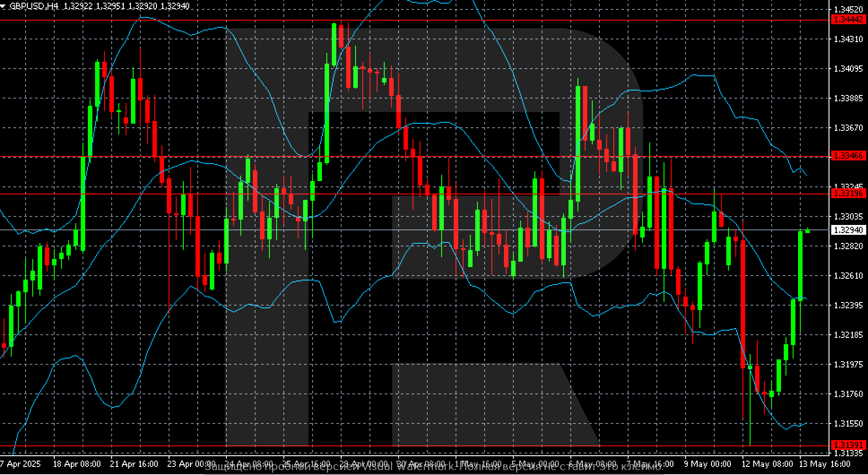Image resolution: width=868 pixels, height=475 pixels.
Task: Select the red 1.33466 price level label
Action: coord(847,155)
